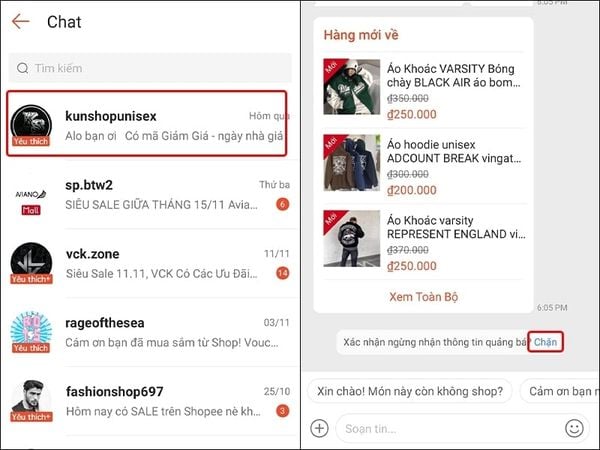Select quick reply Xin chào! Món này còn không shop?
This screenshot has height=450, width=600.
click(x=410, y=391)
